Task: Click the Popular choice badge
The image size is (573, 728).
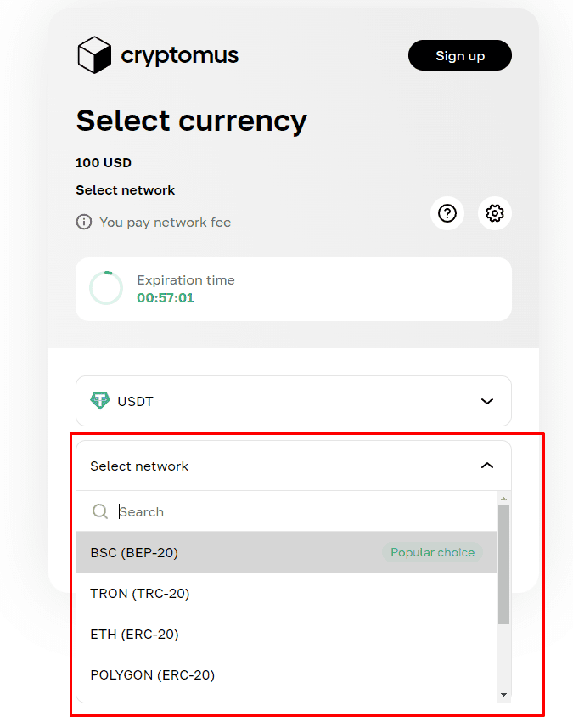Action: pyautogui.click(x=432, y=552)
